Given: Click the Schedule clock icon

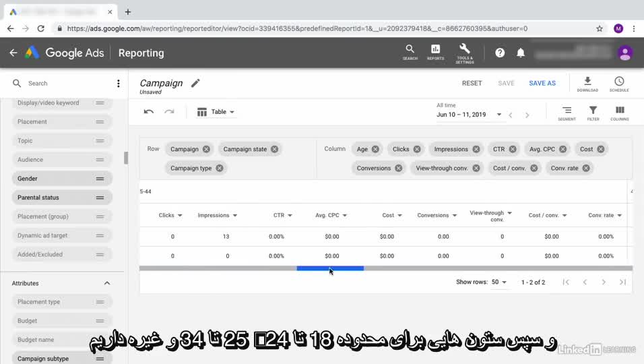Looking at the screenshot, I should [618, 82].
